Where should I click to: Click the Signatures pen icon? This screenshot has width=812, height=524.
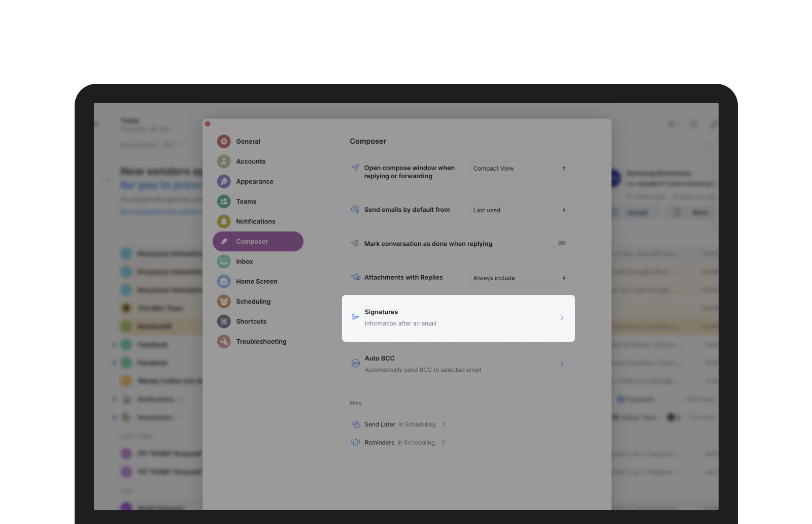tap(355, 316)
